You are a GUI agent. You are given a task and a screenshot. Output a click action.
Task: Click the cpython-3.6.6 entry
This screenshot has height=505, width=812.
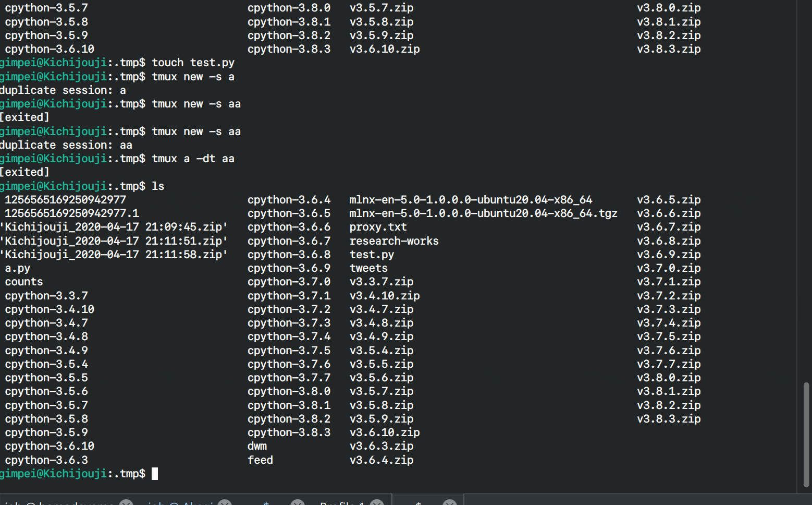tap(289, 227)
